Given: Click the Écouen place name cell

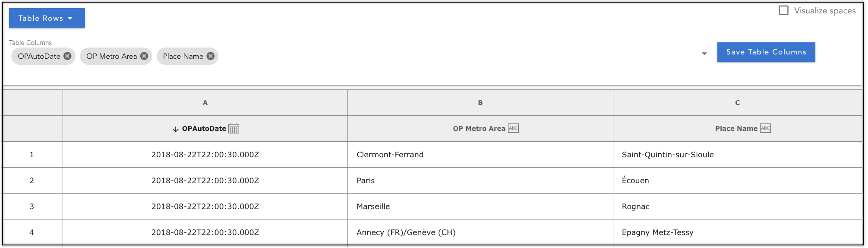Looking at the screenshot, I should pyautogui.click(x=737, y=181).
